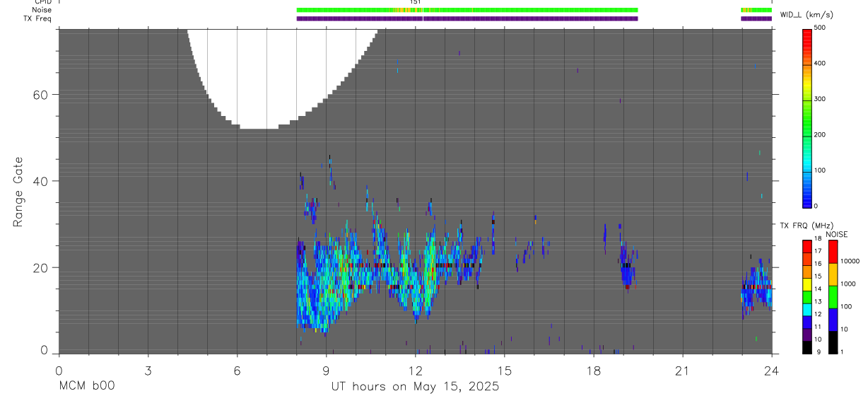
Task: Click the '18' label on TX FRQ legend
Action: (818, 239)
